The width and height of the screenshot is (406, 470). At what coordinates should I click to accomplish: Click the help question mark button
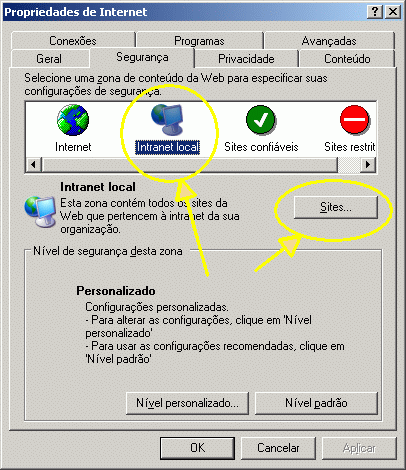coord(375,12)
